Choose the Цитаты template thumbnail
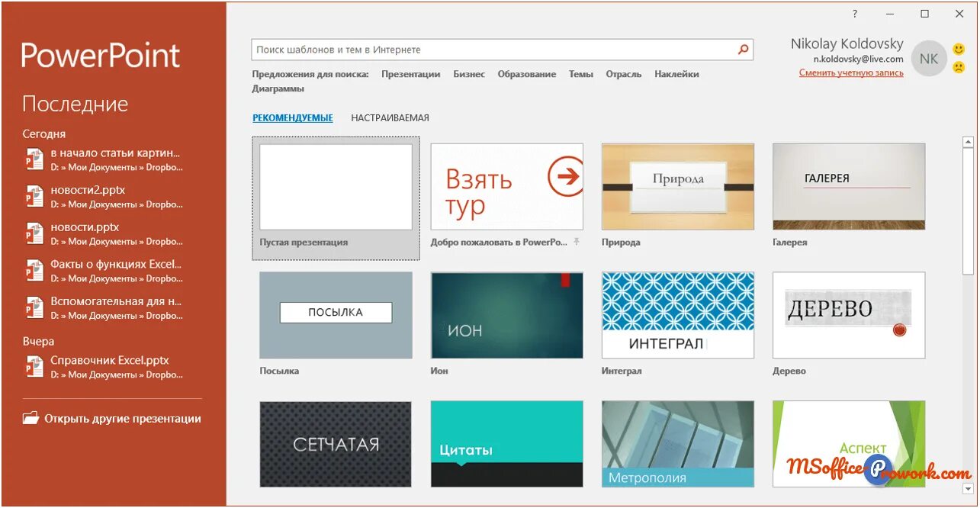The image size is (980, 508). click(507, 444)
